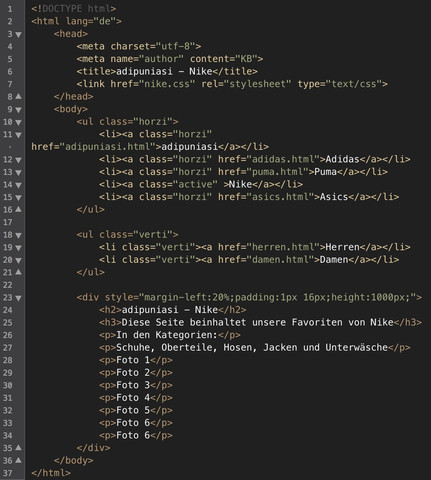The image size is (431, 480).
Task: Click the title text adipuniasi – Nike
Action: [164, 71]
